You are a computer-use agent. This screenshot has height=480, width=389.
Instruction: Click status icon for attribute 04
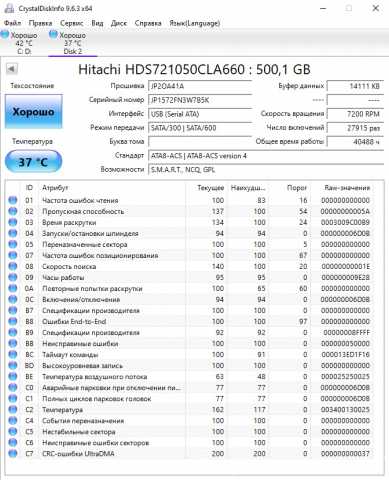pos(13,233)
